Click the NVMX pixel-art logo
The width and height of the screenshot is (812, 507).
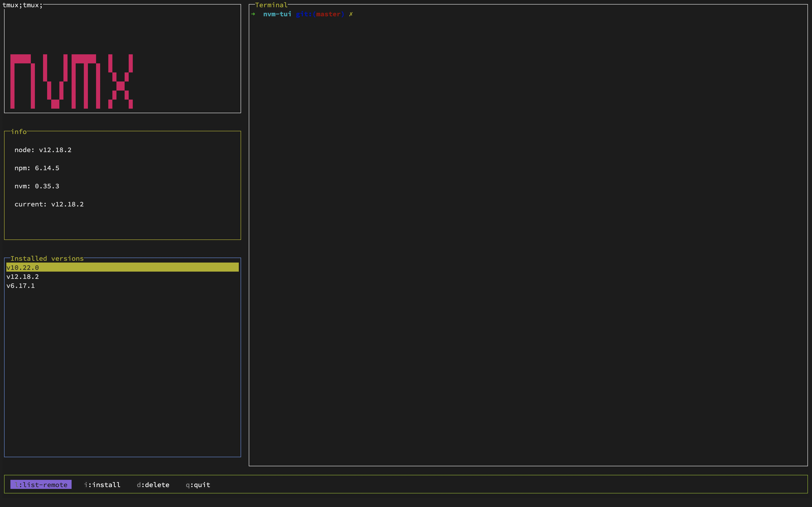click(x=71, y=81)
